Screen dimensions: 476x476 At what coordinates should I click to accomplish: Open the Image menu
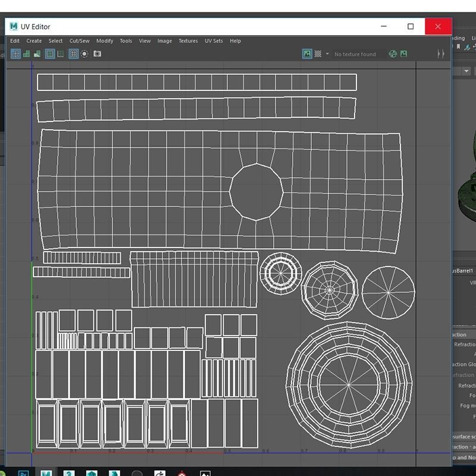165,41
